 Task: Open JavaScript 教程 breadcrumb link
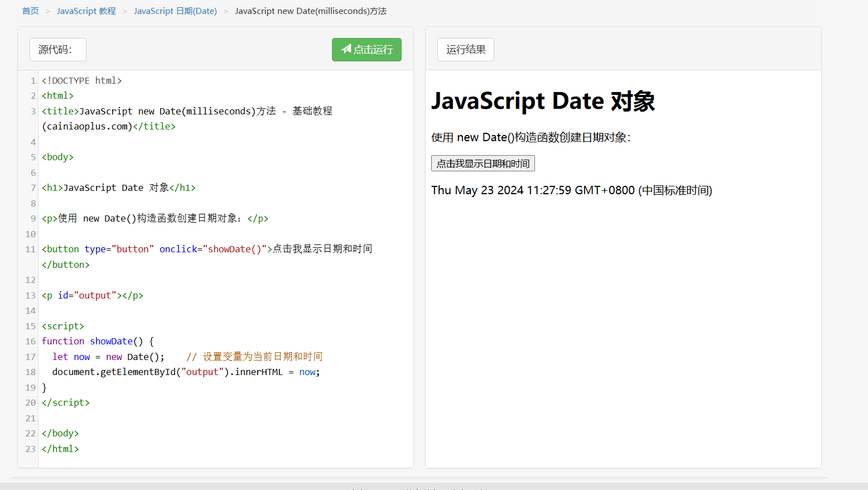[x=86, y=11]
